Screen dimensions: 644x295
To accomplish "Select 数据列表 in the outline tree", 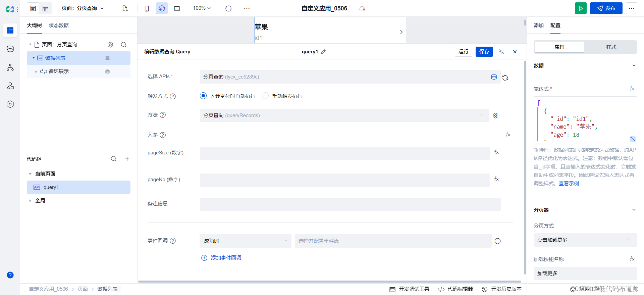I will (78, 58).
